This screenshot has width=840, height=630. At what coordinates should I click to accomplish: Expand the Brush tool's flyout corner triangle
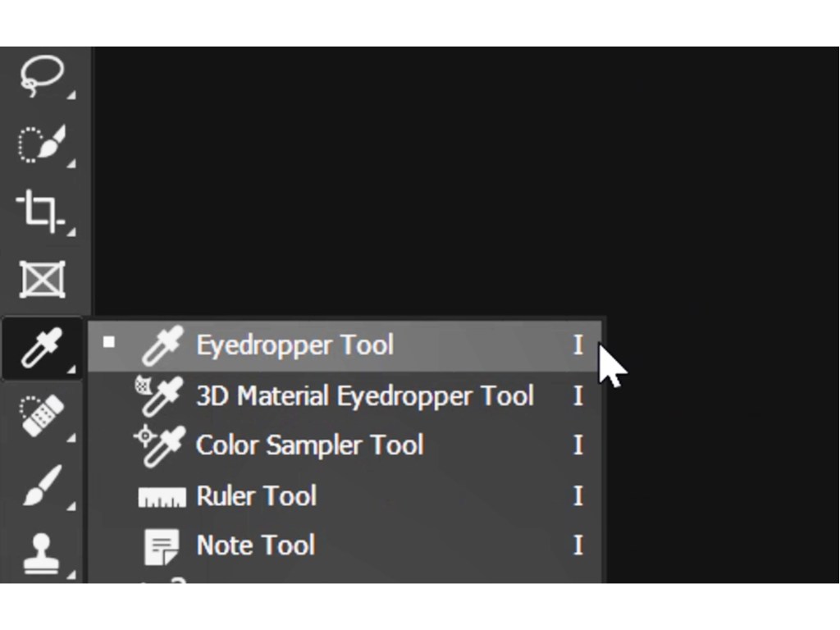pyautogui.click(x=71, y=504)
